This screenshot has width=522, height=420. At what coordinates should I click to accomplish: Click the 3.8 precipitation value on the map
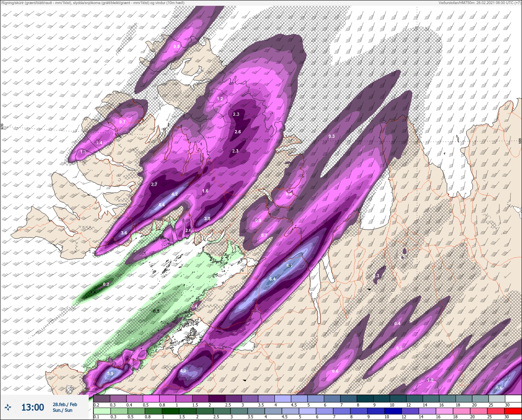pos(207,219)
